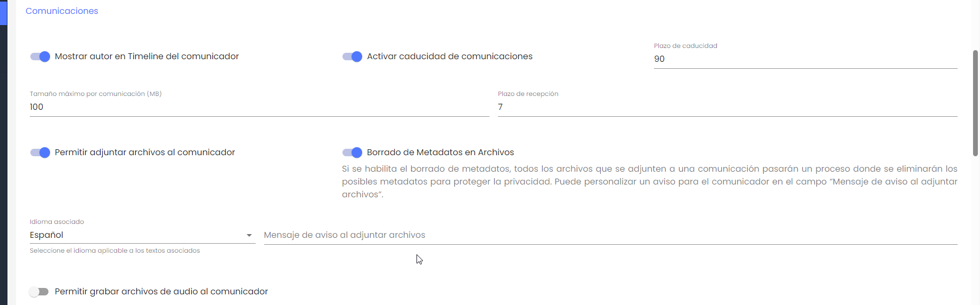
Task: Turn off Permitir adjuntar archivos switch
Action: pos(40,152)
